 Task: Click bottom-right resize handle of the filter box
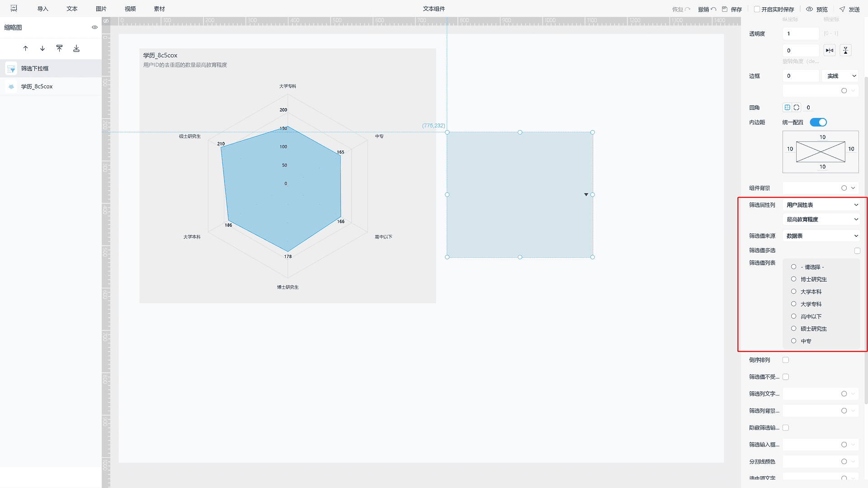[x=593, y=257]
